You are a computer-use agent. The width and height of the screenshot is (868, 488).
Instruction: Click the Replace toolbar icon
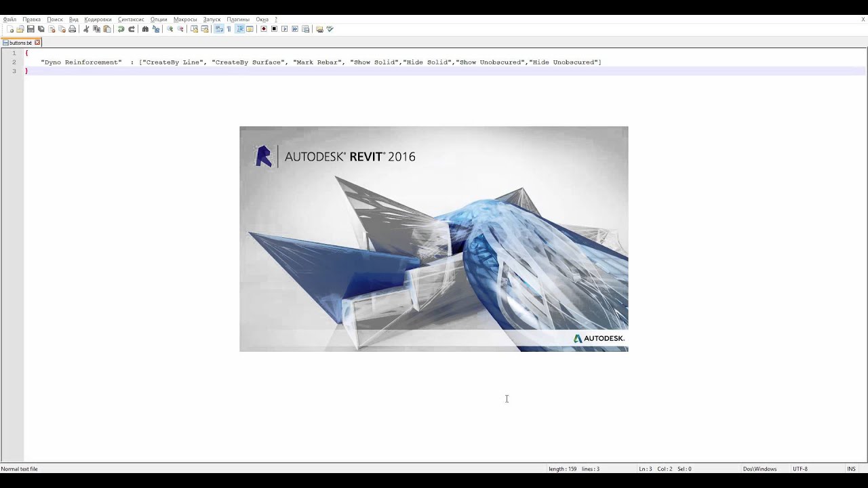(156, 29)
